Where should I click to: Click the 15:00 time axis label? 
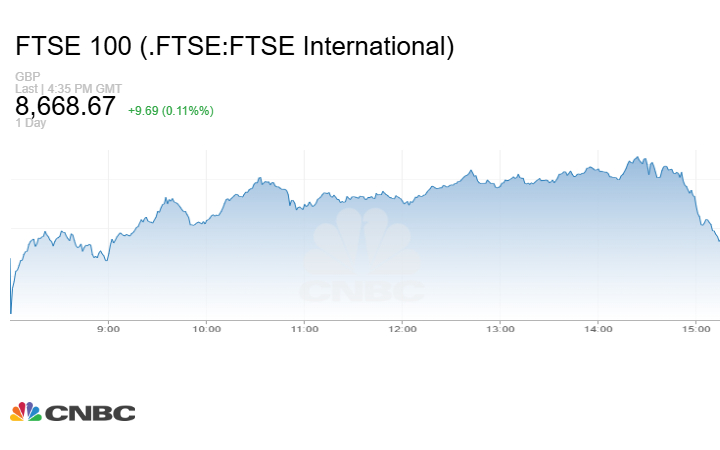696,328
